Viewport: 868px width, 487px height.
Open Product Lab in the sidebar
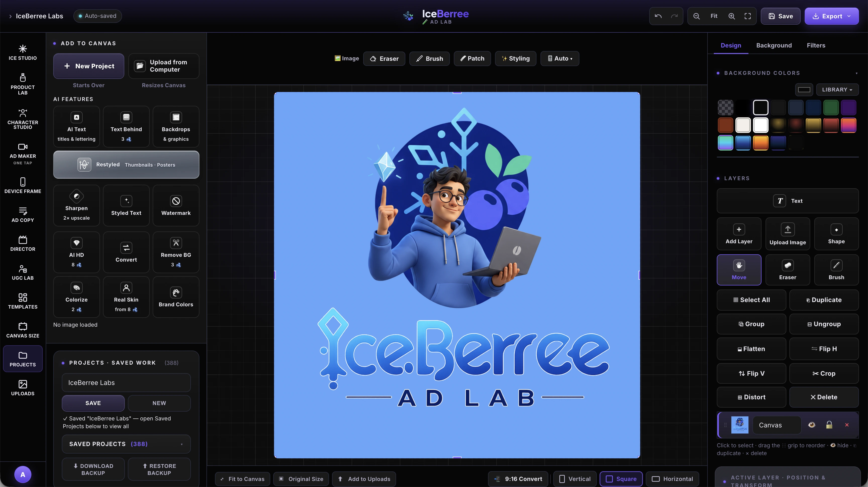click(x=23, y=84)
